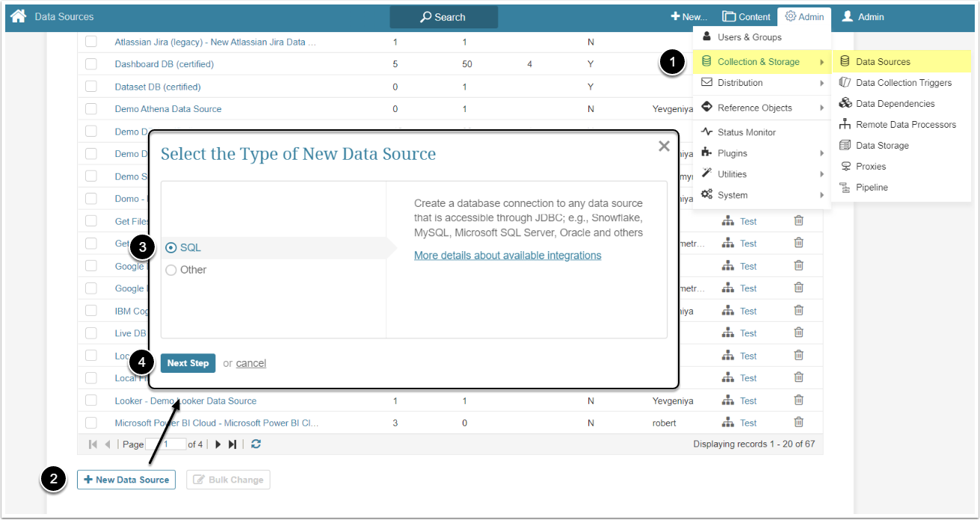Viewport: 980px width, 520px height.
Task: Click the Next Step button
Action: (x=188, y=363)
